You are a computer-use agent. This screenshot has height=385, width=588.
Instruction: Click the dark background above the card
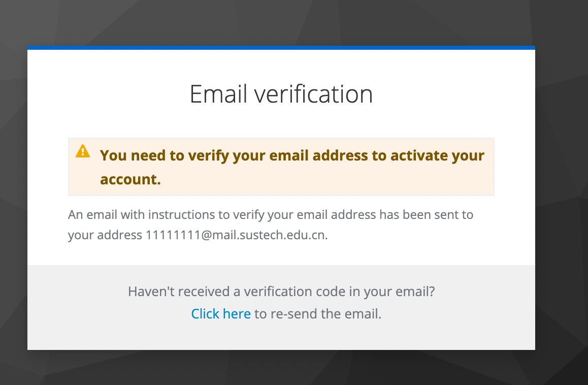coord(281,22)
